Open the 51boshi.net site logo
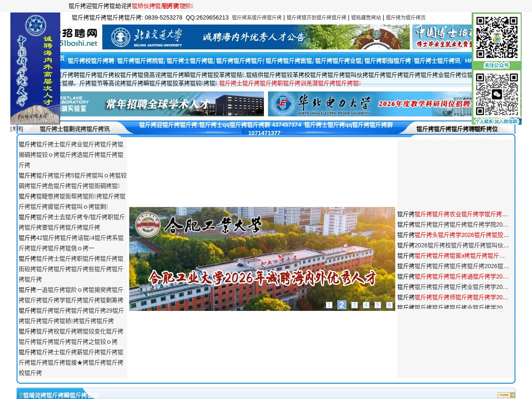 coord(79,37)
